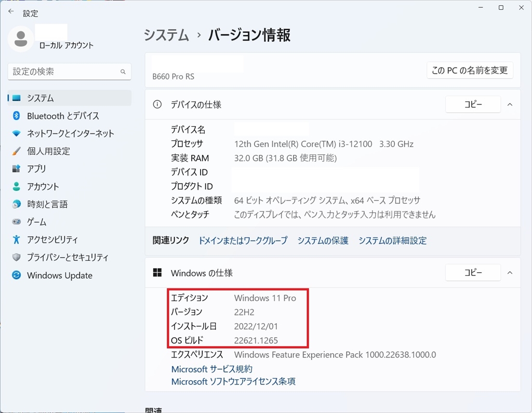This screenshot has width=532, height=413.
Task: Click the ペンとタッチ value text
Action: click(x=335, y=215)
